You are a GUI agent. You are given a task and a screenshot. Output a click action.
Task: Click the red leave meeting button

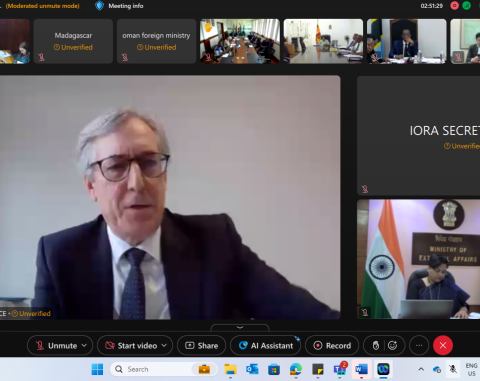443,345
